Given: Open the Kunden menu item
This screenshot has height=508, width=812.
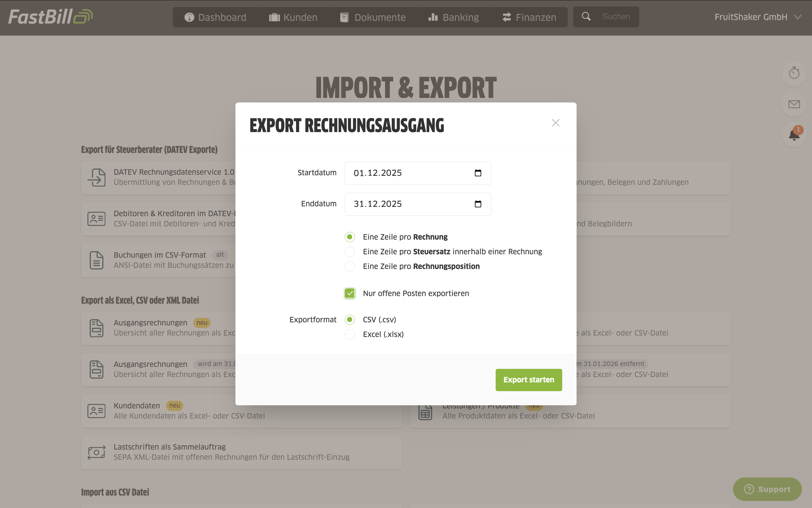Looking at the screenshot, I should click(x=293, y=17).
